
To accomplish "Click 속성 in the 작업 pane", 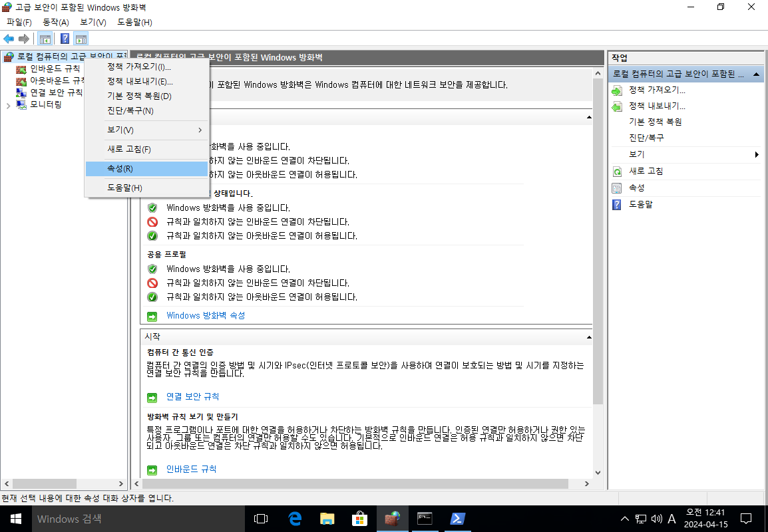I will coord(637,188).
